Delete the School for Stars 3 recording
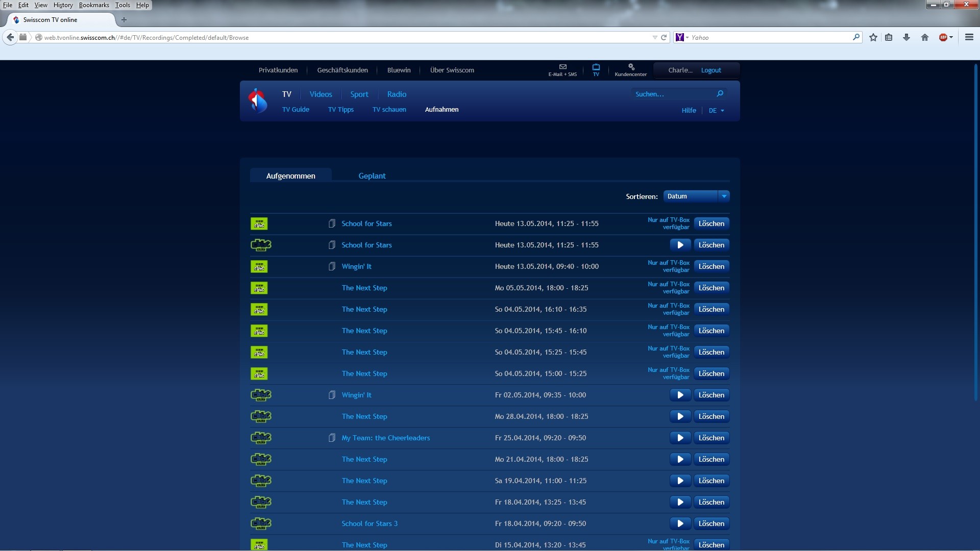Screen dimensions: 980x551 [x=711, y=523]
